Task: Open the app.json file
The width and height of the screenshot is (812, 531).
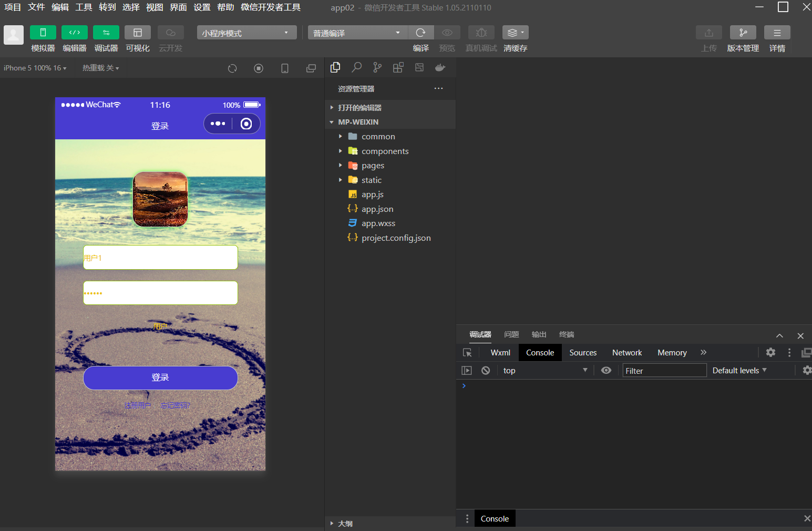Action: point(377,209)
